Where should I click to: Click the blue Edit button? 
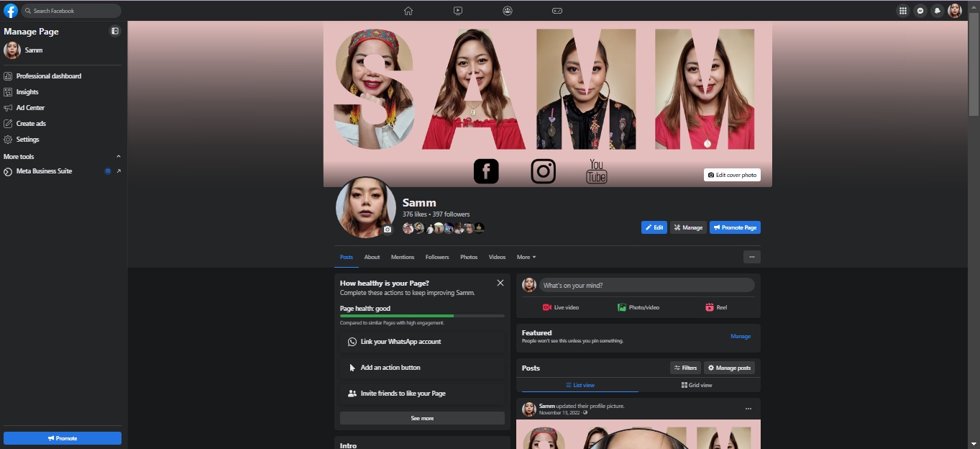click(x=654, y=227)
